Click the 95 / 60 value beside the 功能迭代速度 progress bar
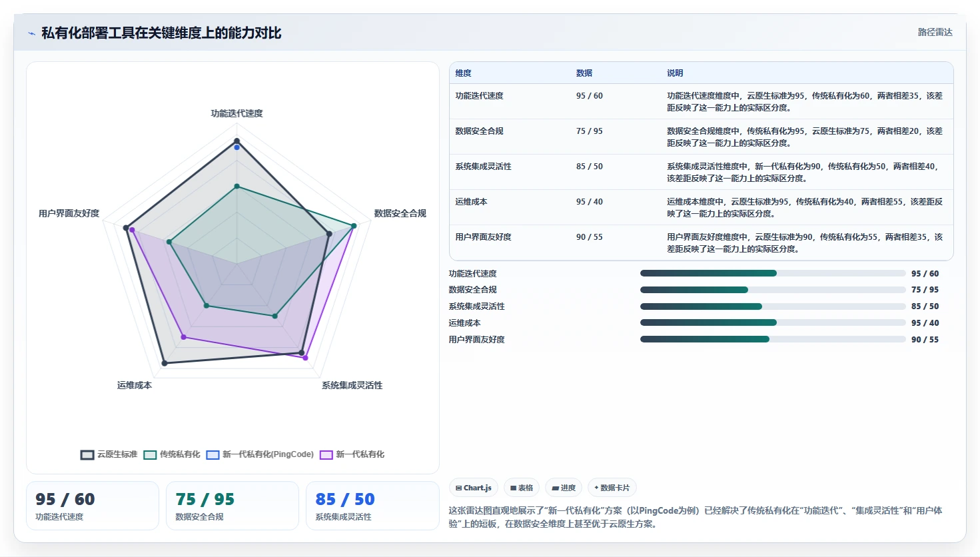The width and height of the screenshot is (980, 557). (925, 273)
